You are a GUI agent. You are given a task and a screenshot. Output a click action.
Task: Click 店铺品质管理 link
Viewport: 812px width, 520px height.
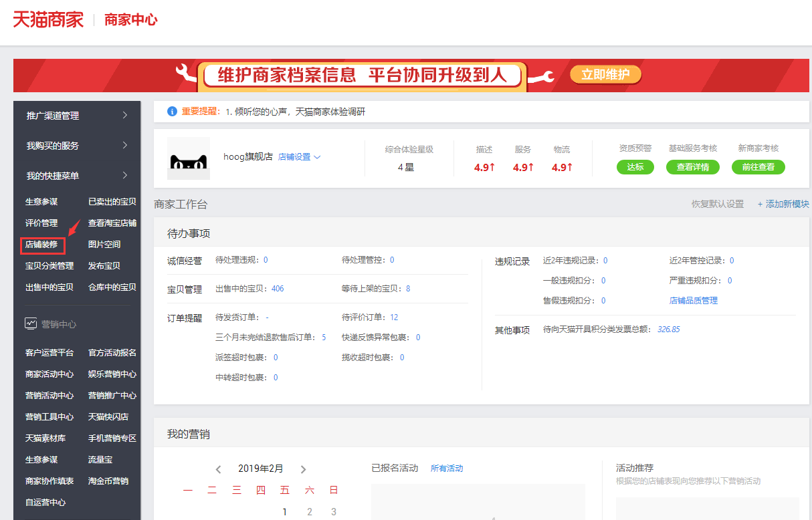694,301
